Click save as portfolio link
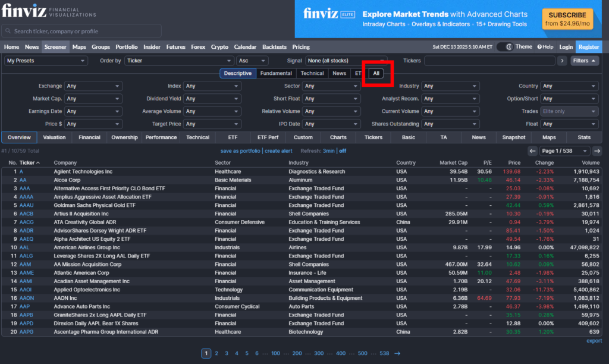609x364 pixels. tap(240, 150)
